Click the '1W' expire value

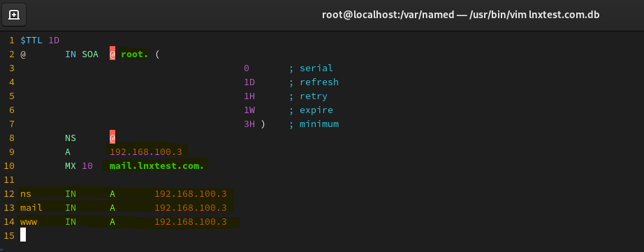point(249,110)
